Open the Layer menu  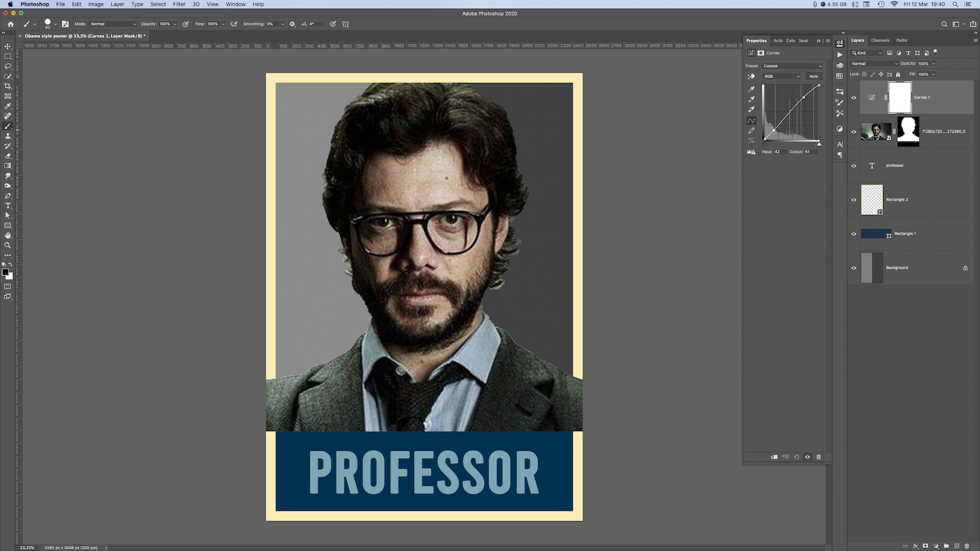click(117, 4)
